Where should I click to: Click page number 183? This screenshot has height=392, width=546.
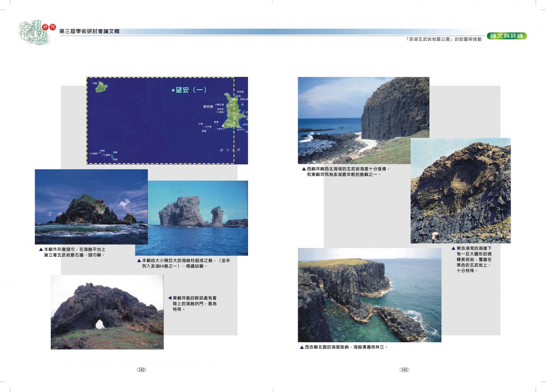coord(404,370)
